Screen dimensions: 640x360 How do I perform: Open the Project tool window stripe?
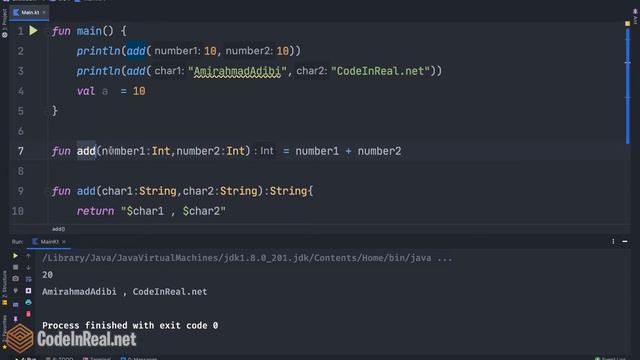point(4,23)
